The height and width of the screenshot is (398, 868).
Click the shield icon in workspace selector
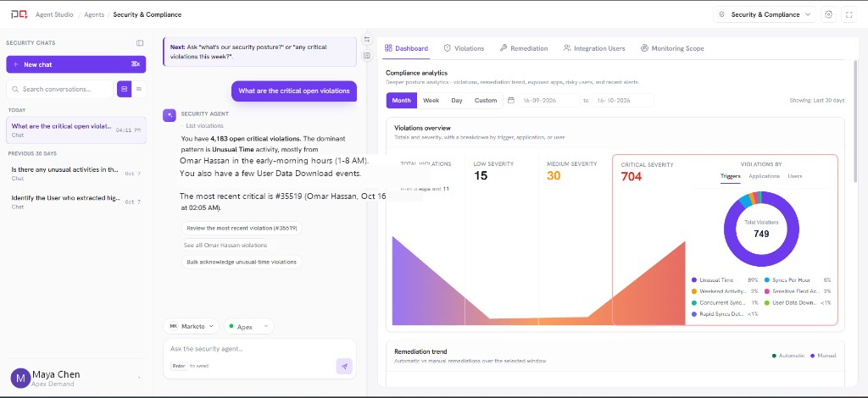[x=722, y=15]
